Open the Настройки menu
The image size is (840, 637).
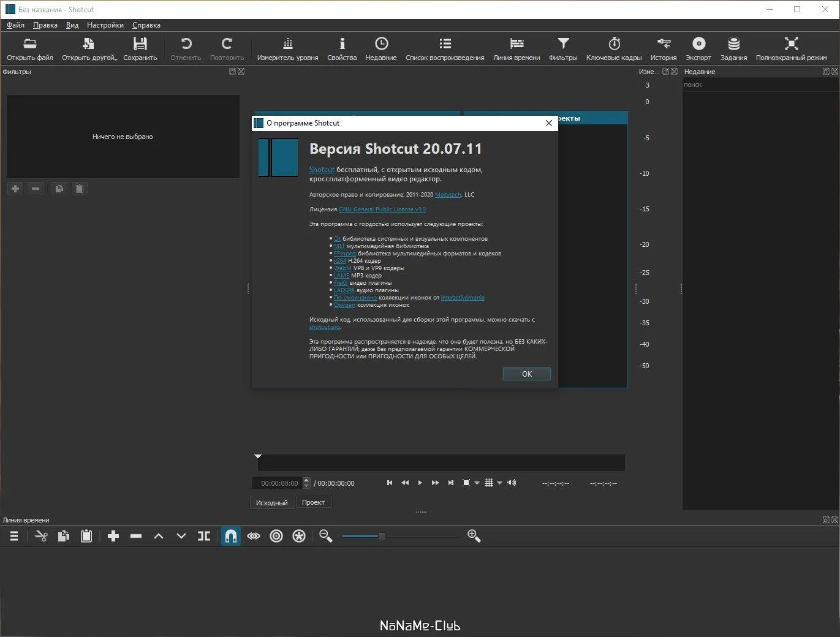[105, 25]
